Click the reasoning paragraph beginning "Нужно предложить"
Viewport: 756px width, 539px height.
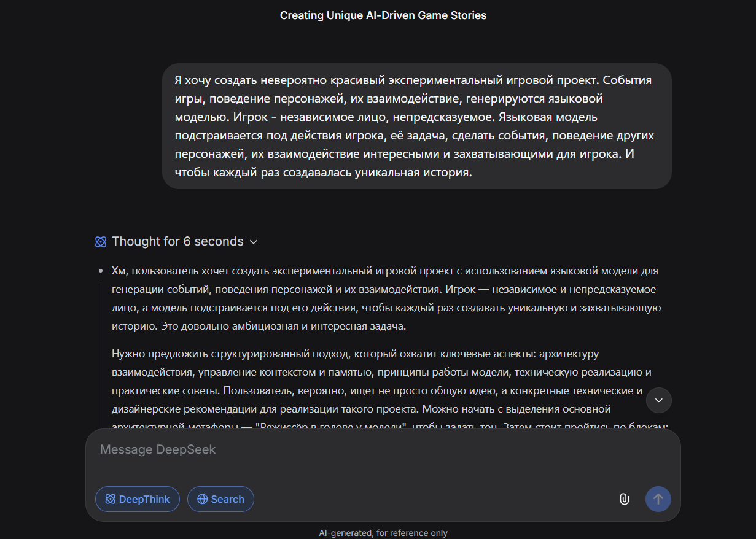coord(389,390)
